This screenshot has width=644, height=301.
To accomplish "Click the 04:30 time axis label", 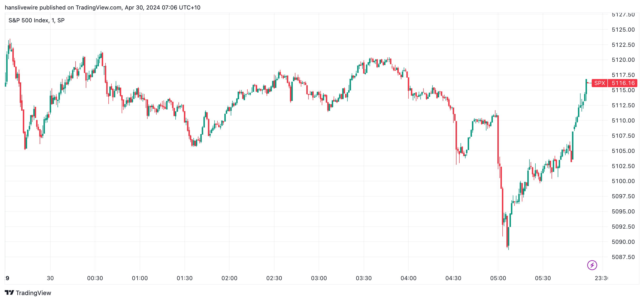I will pos(453,278).
